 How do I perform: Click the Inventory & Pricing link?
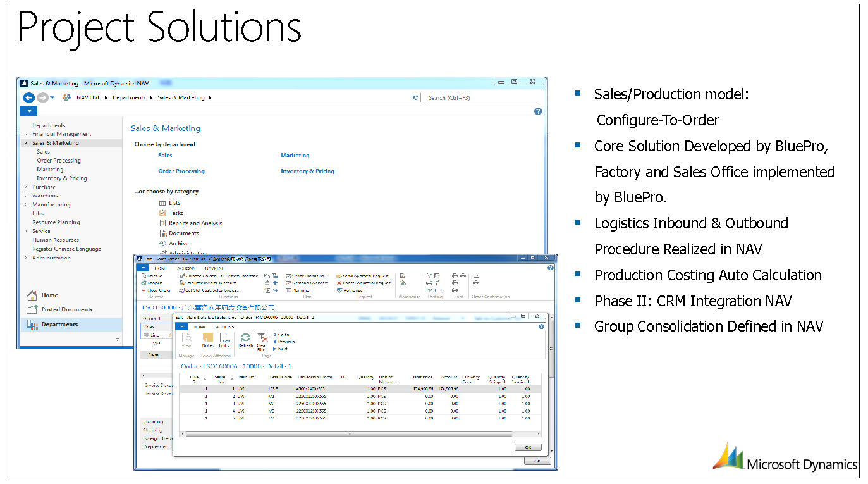(x=307, y=171)
